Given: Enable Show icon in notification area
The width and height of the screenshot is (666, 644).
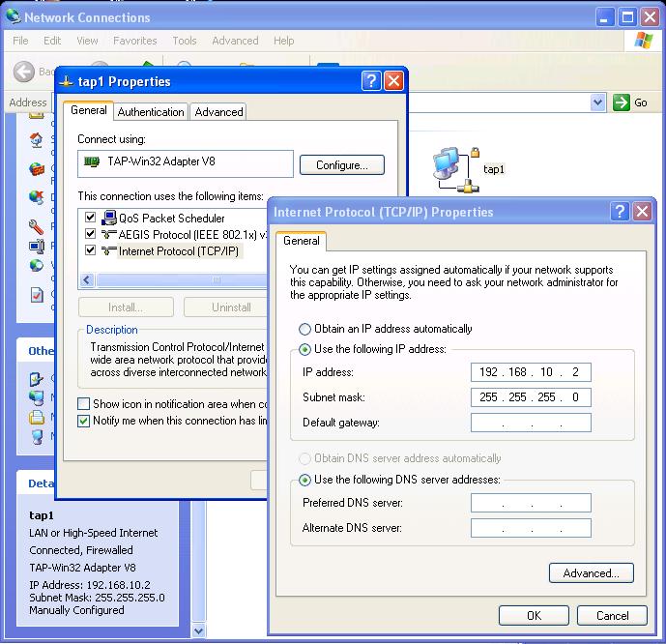Looking at the screenshot, I should [84, 404].
